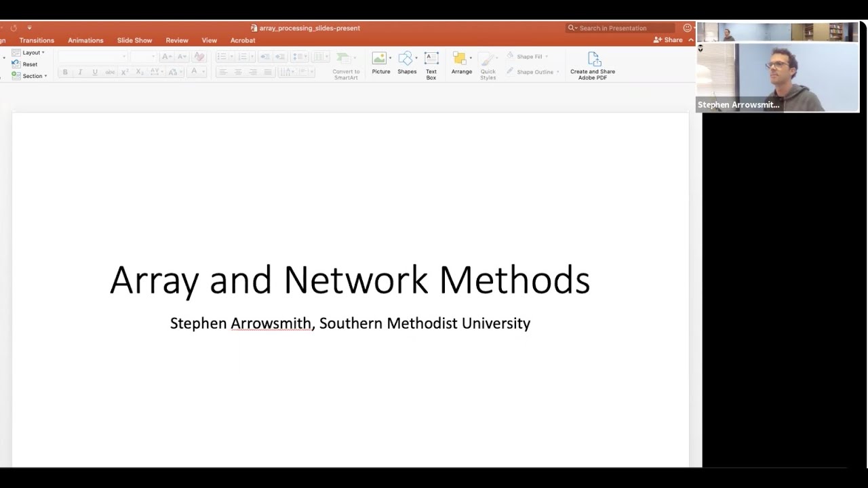Image resolution: width=868 pixels, height=488 pixels.
Task: Justify the text
Action: (x=267, y=72)
